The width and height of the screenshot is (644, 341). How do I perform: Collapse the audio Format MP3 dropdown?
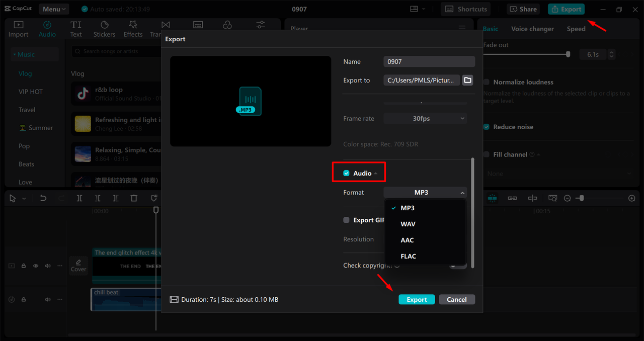click(425, 193)
